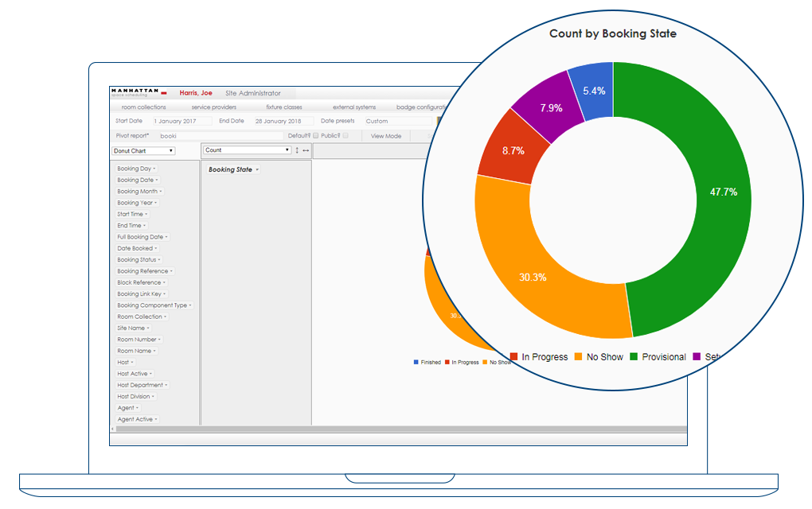Viewport: 812px width, 509px height.
Task: Expand the Booking Link Key field dropdown
Action: pos(164,293)
